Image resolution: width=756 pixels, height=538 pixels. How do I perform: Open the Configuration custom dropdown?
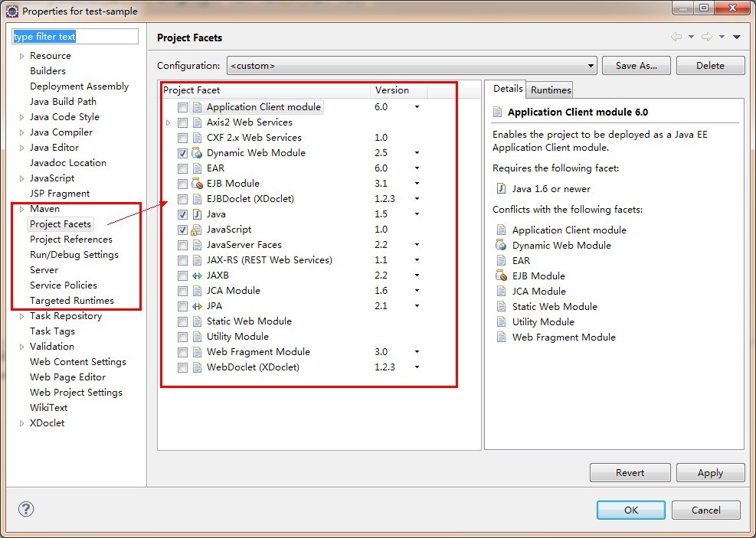click(x=412, y=66)
